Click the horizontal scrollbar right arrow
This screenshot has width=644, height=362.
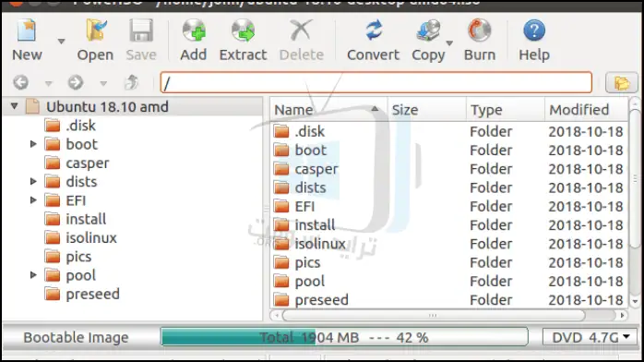(622, 316)
